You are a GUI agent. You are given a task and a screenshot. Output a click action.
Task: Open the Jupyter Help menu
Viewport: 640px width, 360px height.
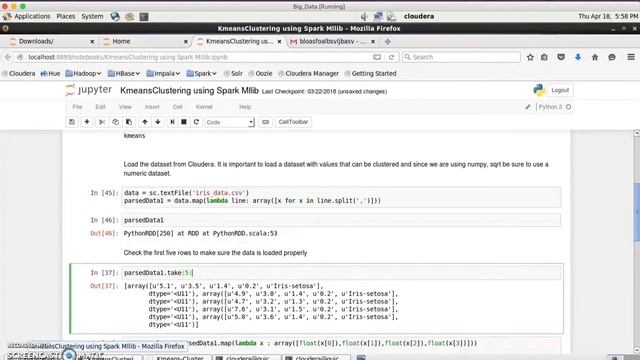pos(245,107)
